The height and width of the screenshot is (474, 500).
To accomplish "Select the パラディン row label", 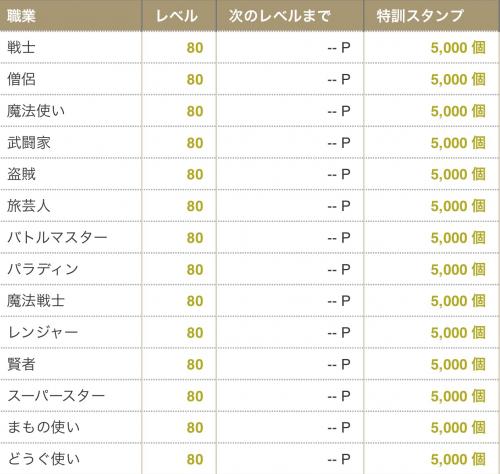I will tap(43, 269).
